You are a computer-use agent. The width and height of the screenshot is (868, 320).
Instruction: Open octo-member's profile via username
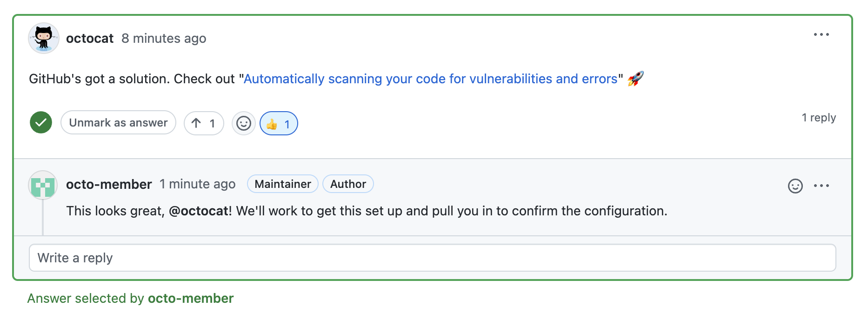coord(109,185)
